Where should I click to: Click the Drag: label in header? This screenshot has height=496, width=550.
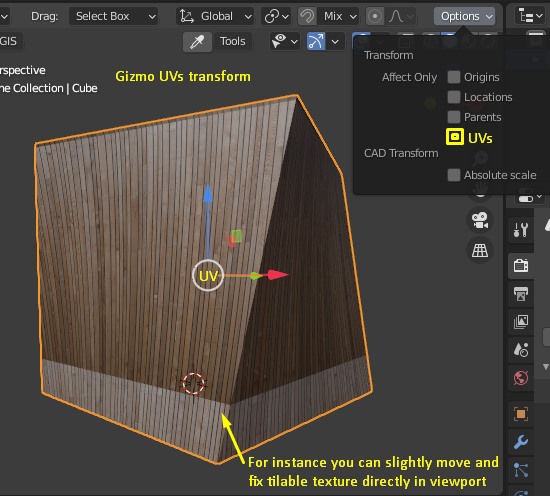(45, 16)
